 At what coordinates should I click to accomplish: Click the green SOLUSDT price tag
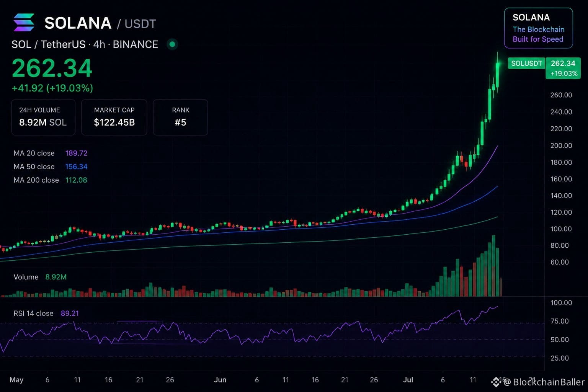[526, 63]
